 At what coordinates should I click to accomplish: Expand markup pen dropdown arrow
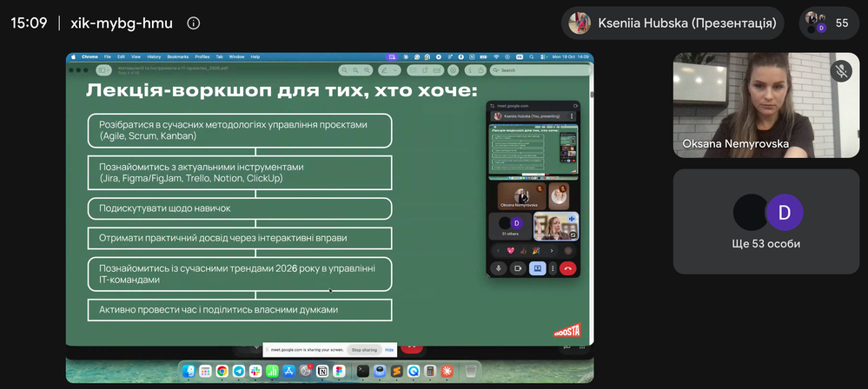tap(394, 70)
